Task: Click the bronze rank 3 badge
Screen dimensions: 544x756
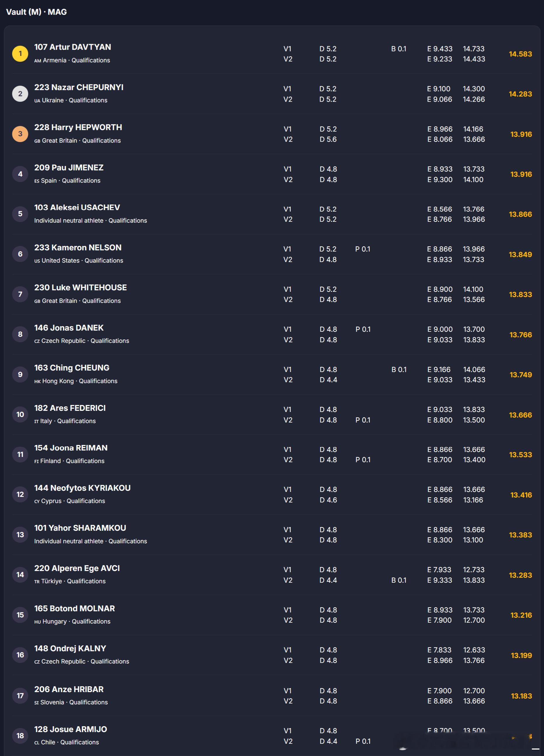Action: point(20,134)
